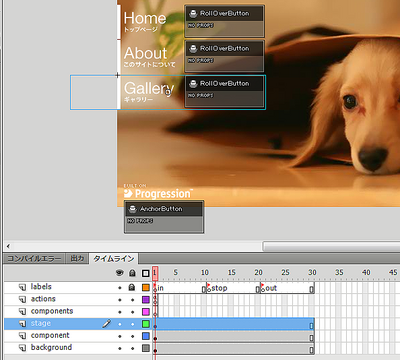Click the components layer page icon
This screenshot has width=400, height=360.
coord(22,311)
